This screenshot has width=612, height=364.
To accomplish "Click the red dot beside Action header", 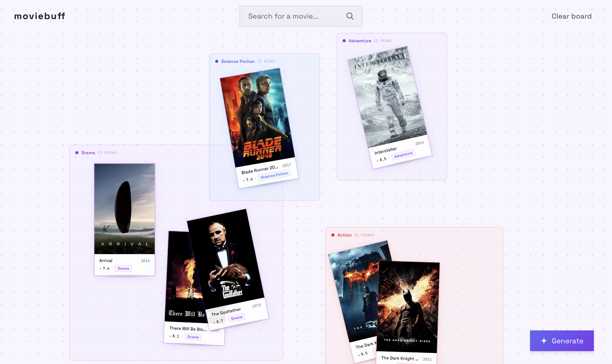I will point(333,235).
